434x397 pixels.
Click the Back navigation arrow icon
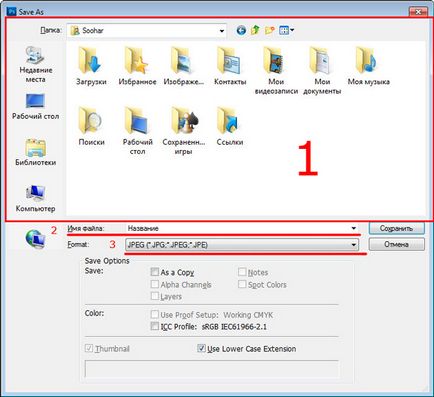[x=241, y=30]
